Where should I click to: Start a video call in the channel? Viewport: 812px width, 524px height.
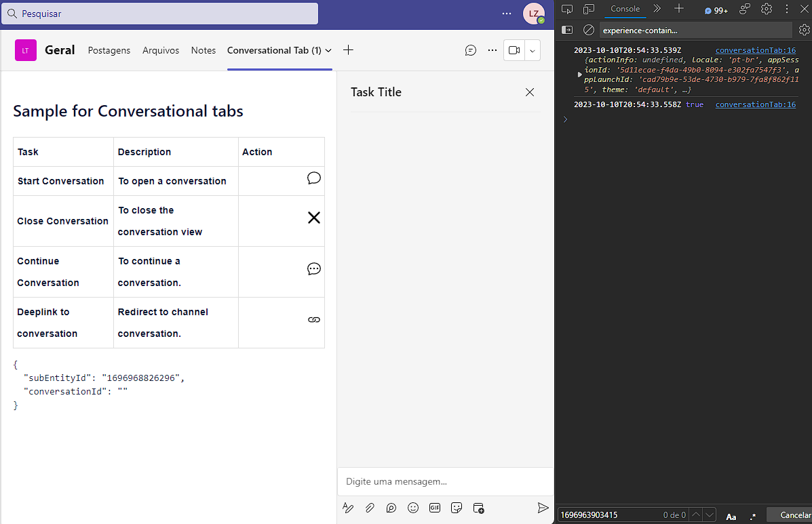click(x=514, y=50)
